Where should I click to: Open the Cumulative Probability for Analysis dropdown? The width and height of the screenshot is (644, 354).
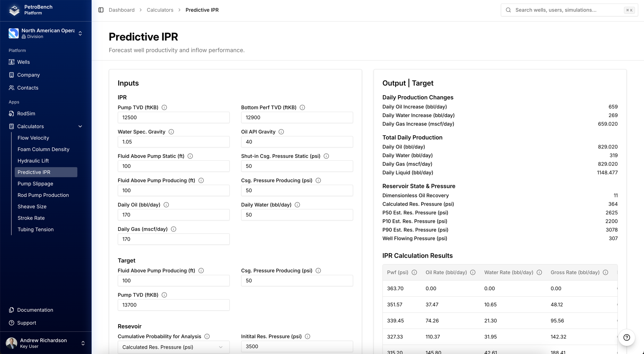click(173, 347)
